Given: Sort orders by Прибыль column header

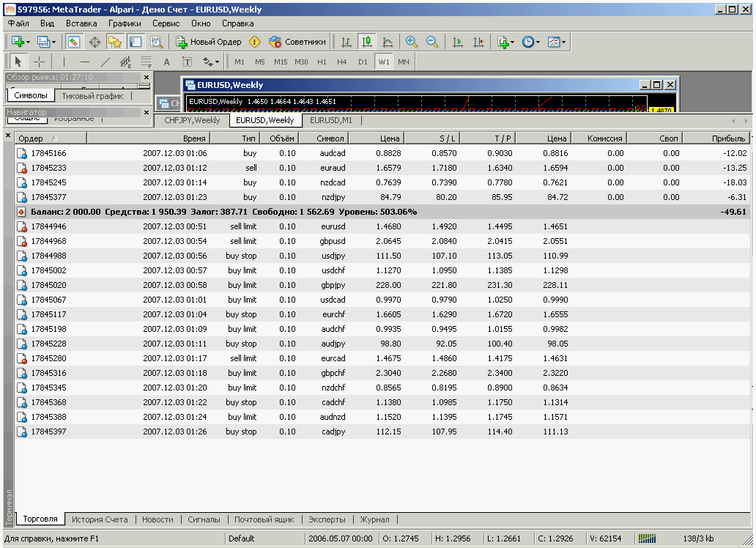Looking at the screenshot, I should point(728,138).
